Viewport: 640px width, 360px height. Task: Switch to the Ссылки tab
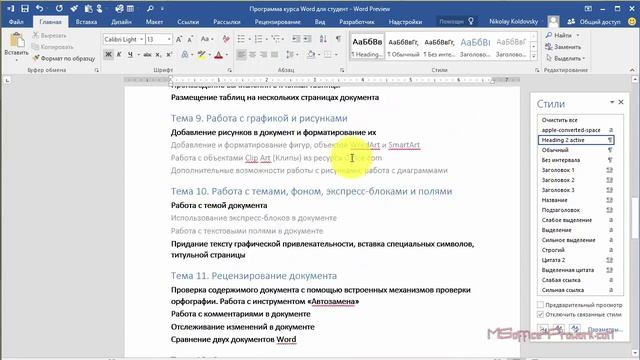(188, 22)
